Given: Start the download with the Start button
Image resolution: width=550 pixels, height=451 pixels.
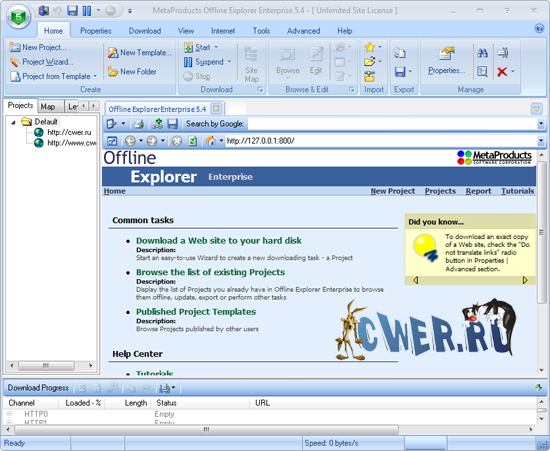Looking at the screenshot, I should tap(197, 47).
